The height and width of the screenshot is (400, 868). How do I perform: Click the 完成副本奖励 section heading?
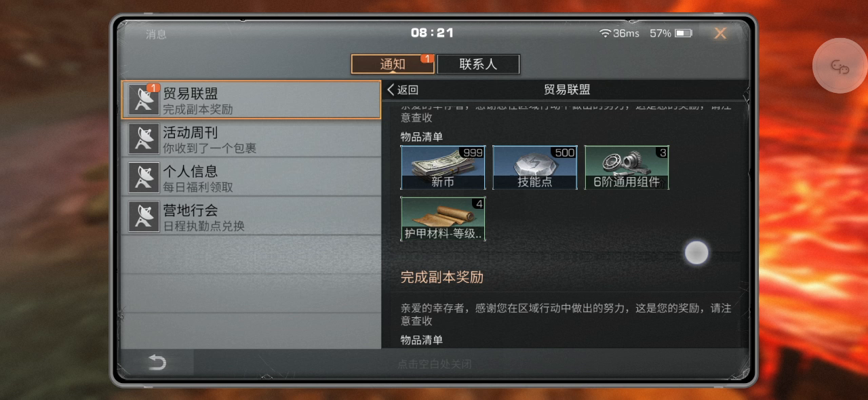(x=441, y=277)
